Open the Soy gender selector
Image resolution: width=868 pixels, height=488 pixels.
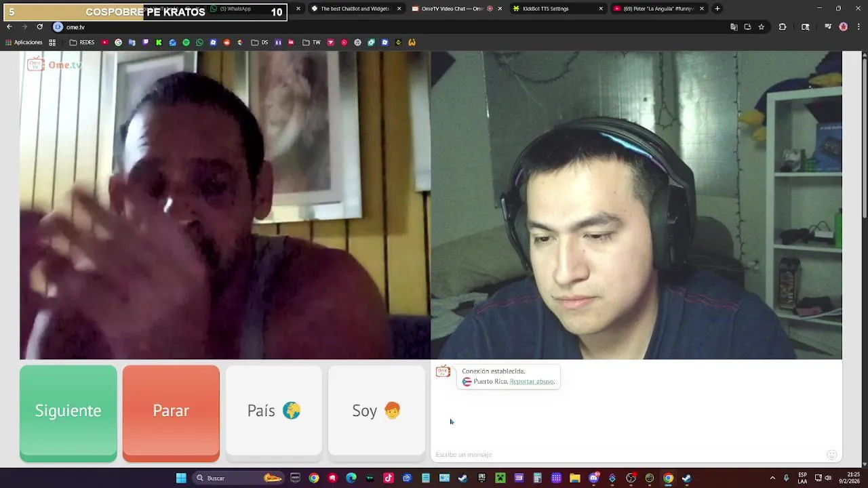coord(376,411)
